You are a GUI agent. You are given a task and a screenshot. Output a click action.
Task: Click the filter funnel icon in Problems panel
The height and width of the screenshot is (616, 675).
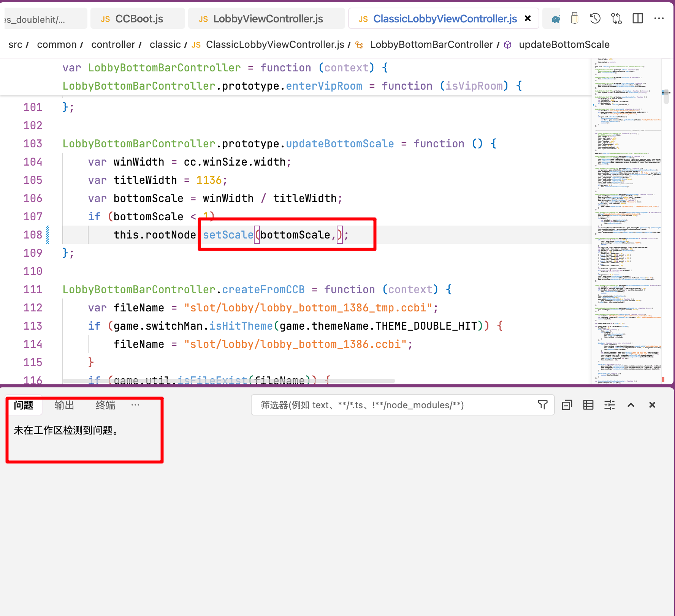click(x=542, y=405)
